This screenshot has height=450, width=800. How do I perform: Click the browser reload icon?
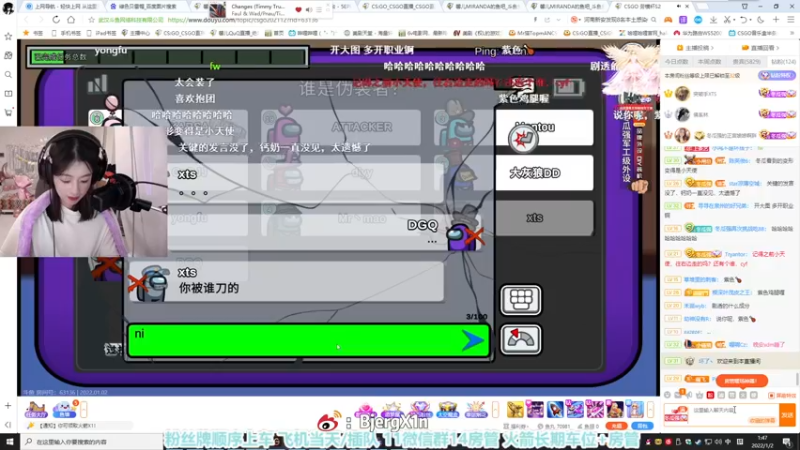pos(56,20)
